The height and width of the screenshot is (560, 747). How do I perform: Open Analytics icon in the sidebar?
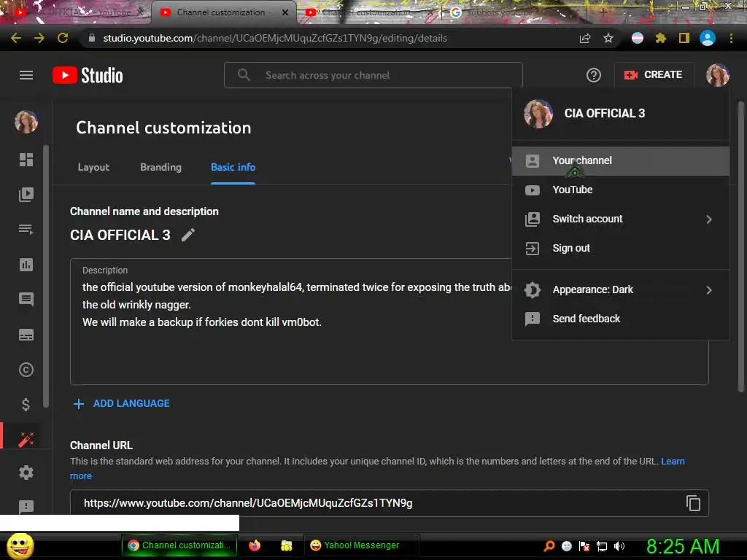pyautogui.click(x=26, y=265)
